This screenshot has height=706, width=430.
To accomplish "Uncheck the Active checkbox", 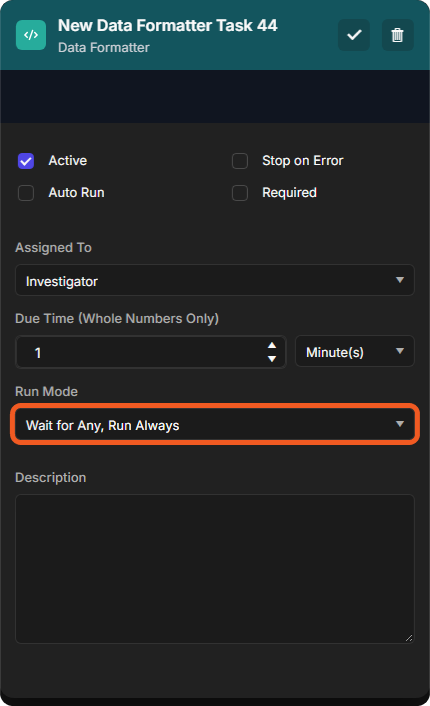I will tap(26, 161).
